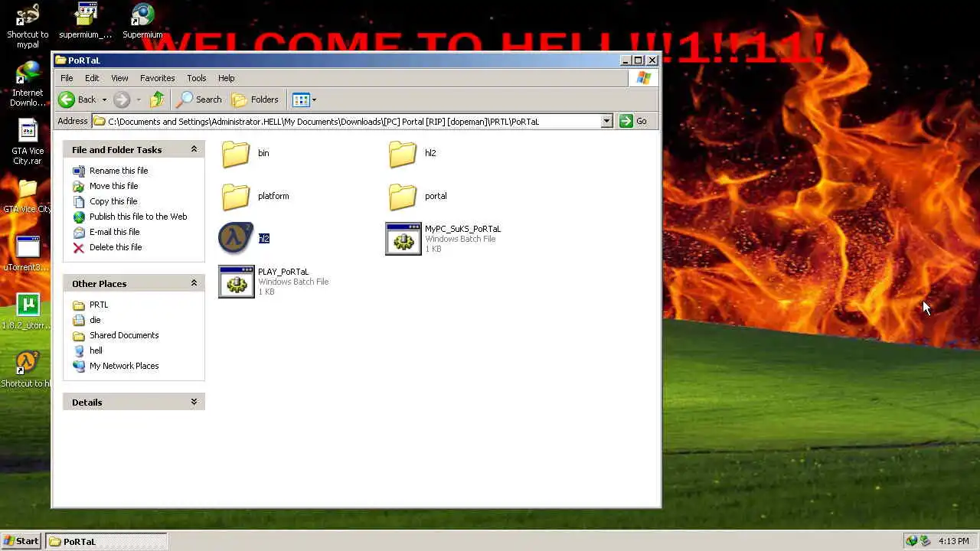
Task: Click the right system tray icon by the clock
Action: [925, 541]
